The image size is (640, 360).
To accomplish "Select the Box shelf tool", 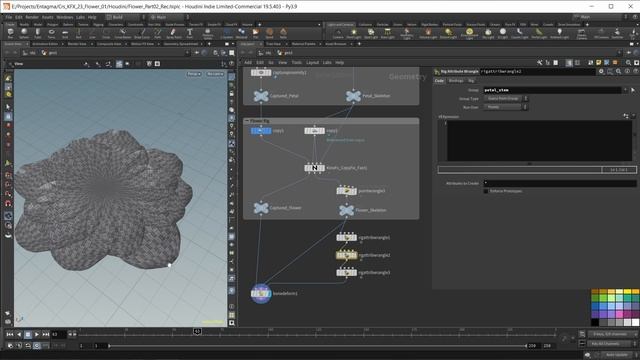I will pos(11,33).
